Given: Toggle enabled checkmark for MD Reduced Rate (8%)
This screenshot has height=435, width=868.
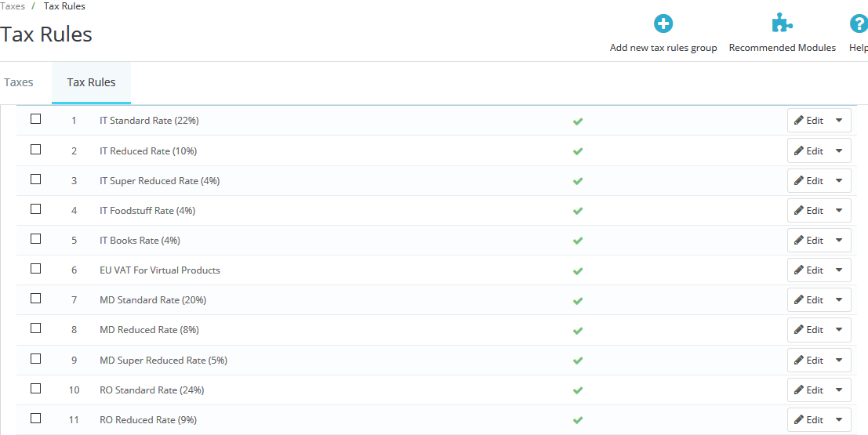Looking at the screenshot, I should click(578, 331).
